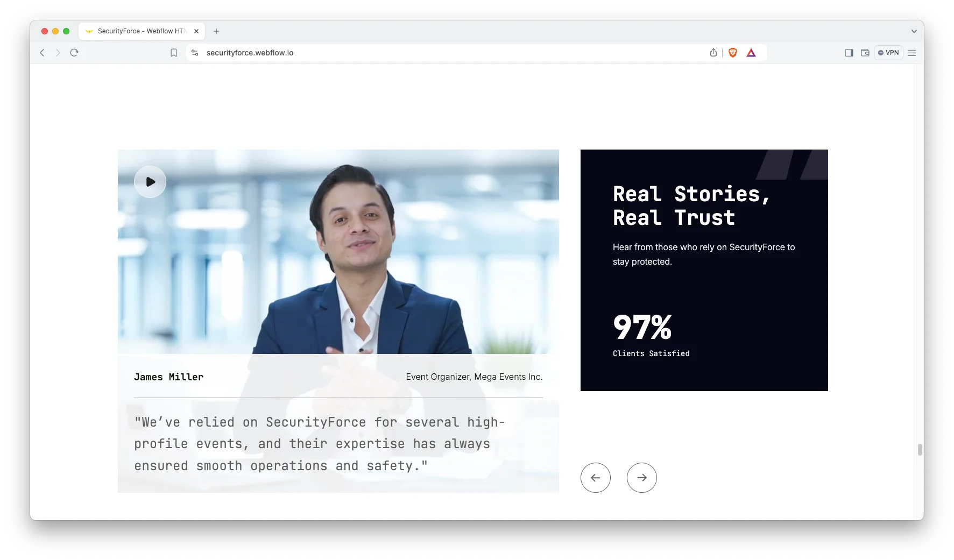Click the browser back arrow

pos(43,53)
